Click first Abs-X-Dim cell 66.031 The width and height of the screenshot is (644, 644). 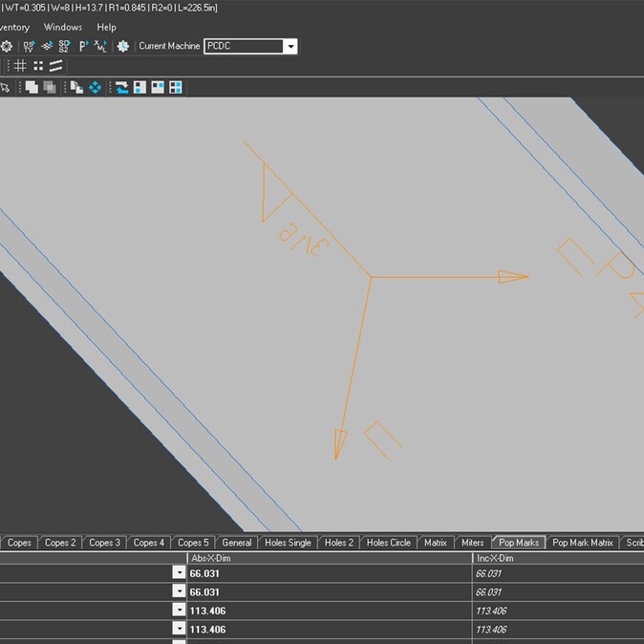pos(330,573)
